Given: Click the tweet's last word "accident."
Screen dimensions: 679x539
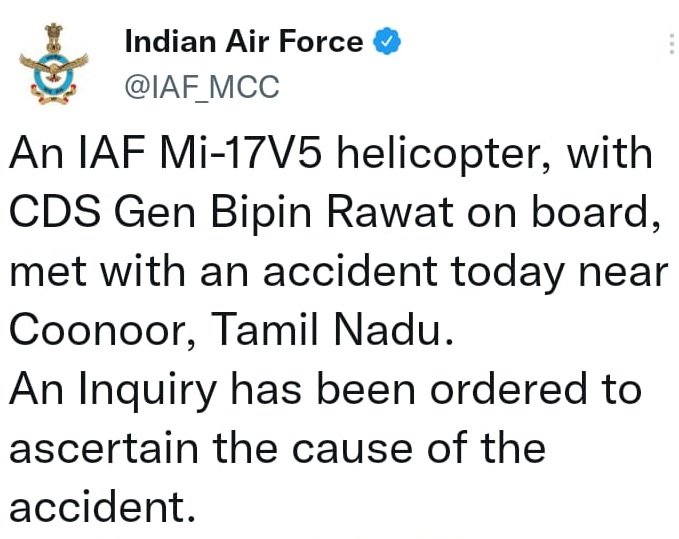Looking at the screenshot, I should coord(101,507).
